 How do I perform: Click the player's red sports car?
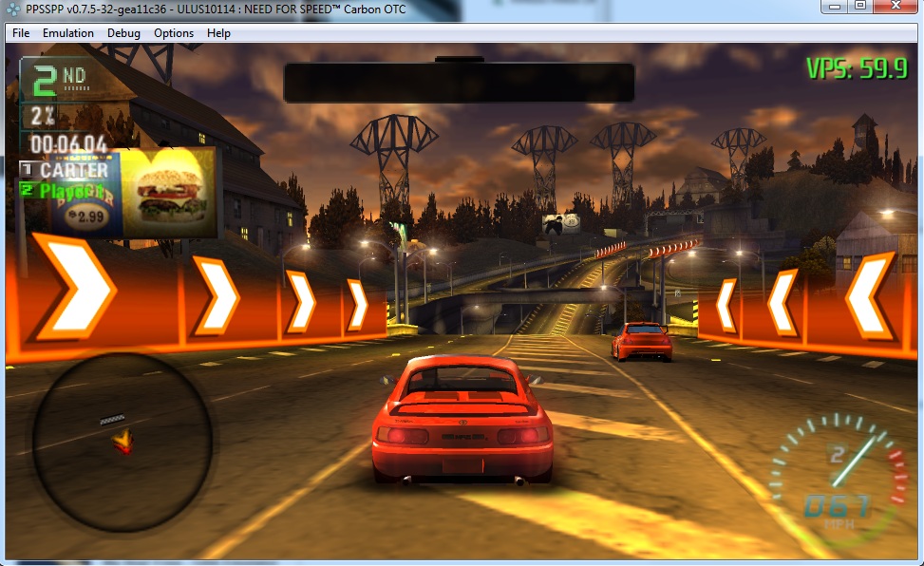(x=462, y=420)
